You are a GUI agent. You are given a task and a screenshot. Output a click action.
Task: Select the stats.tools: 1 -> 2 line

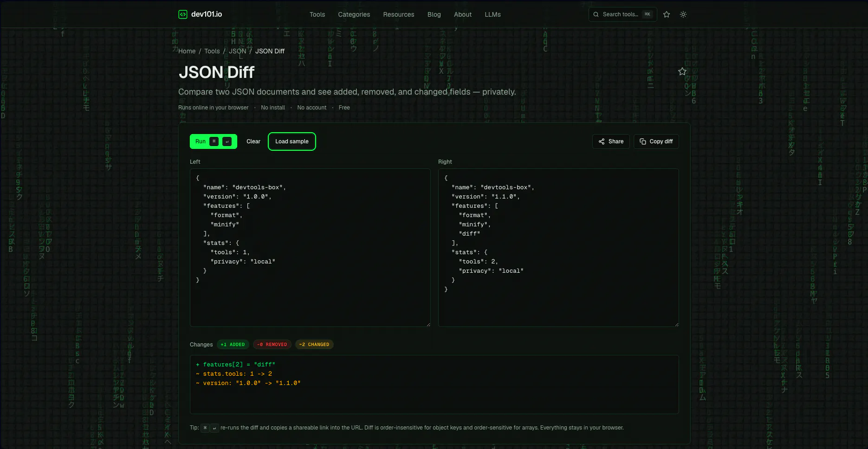[234, 374]
